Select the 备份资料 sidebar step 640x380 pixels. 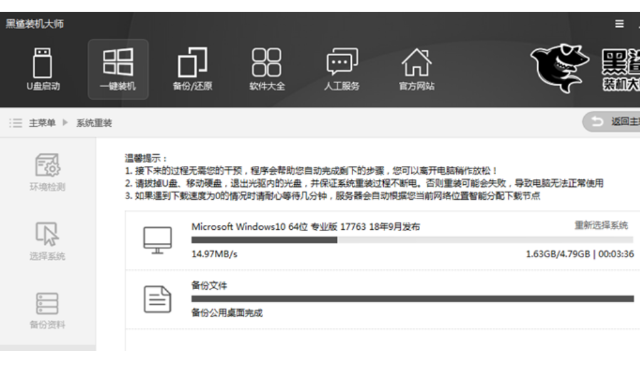47,310
